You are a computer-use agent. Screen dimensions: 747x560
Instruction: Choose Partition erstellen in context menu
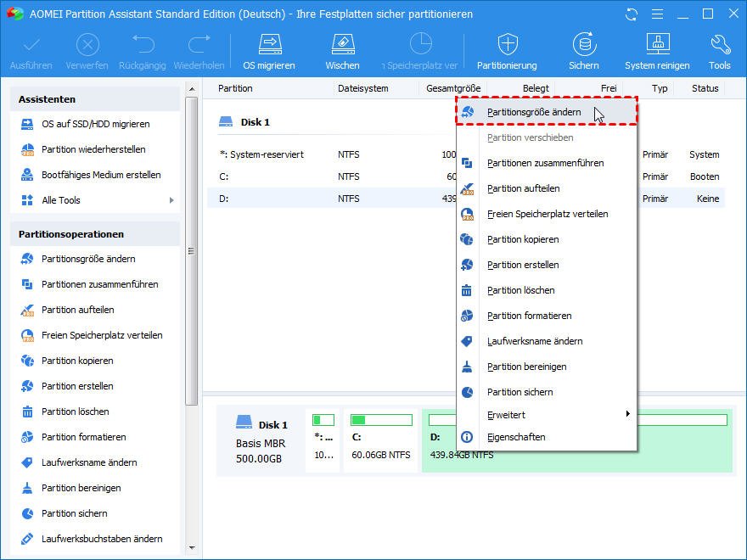click(x=547, y=265)
